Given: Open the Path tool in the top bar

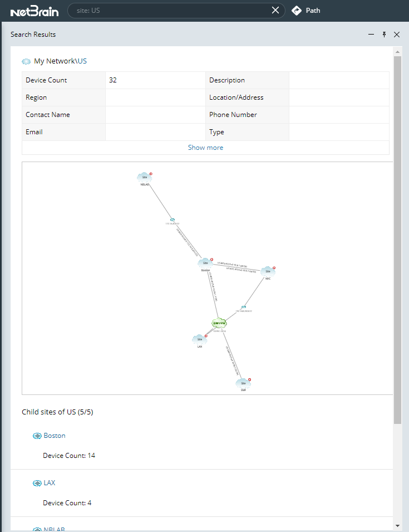Looking at the screenshot, I should click(x=305, y=10).
